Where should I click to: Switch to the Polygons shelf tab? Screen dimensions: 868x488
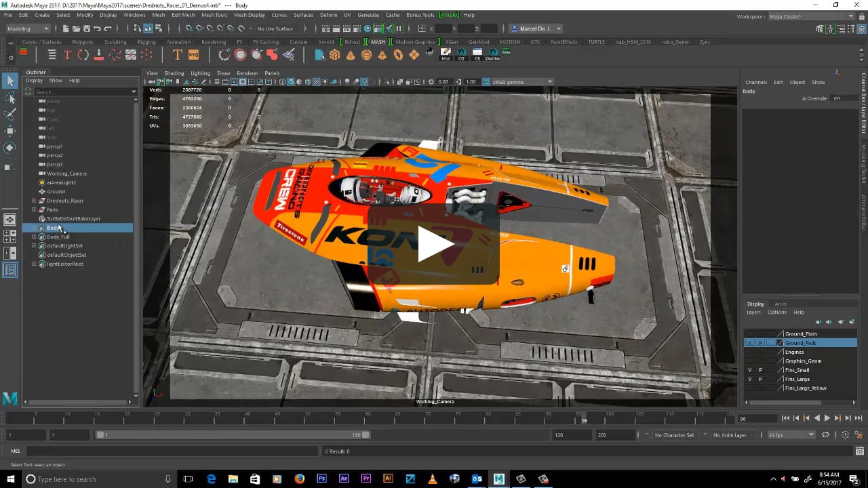coord(83,42)
